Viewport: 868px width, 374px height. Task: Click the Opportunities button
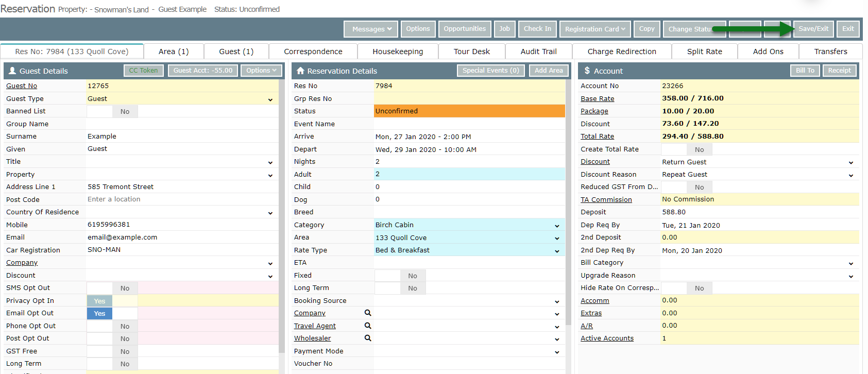(x=465, y=29)
